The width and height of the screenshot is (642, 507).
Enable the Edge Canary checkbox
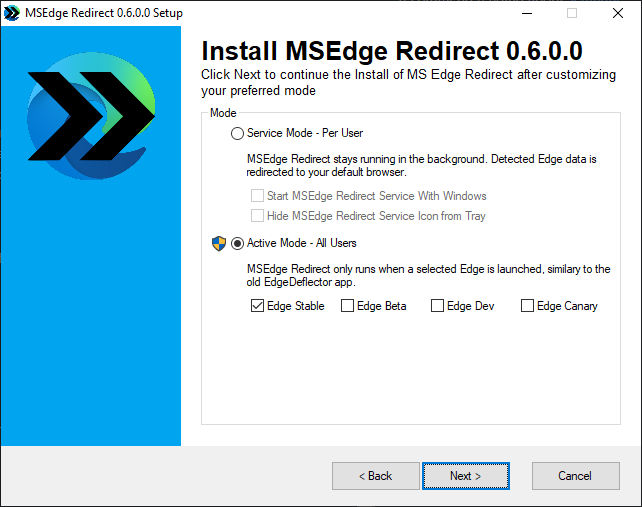pos(527,306)
